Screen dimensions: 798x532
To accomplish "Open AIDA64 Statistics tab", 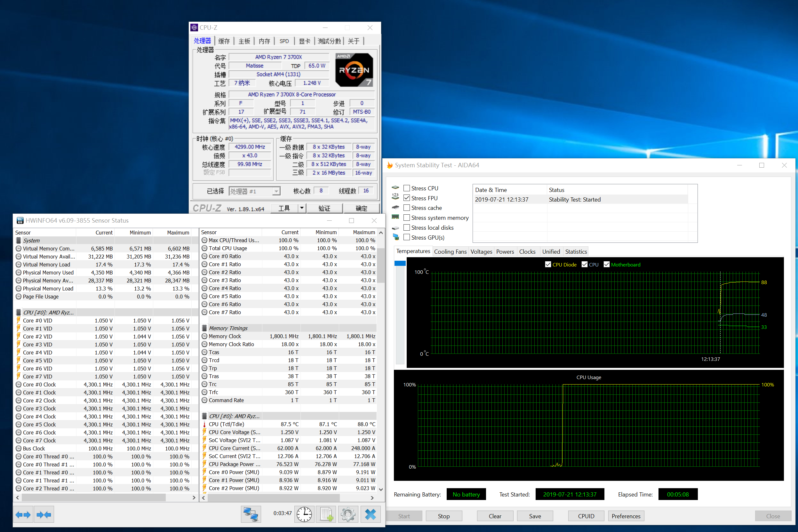I will click(x=576, y=251).
